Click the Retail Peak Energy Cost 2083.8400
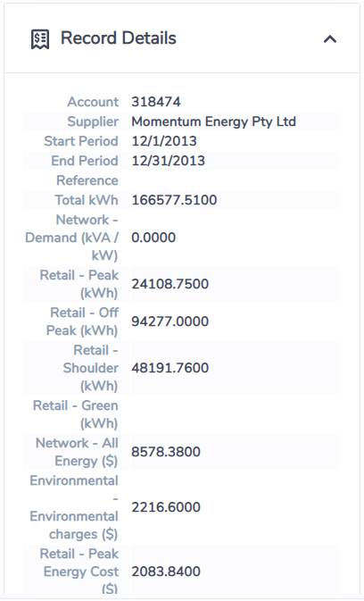The height and width of the screenshot is (601, 364). (x=166, y=572)
